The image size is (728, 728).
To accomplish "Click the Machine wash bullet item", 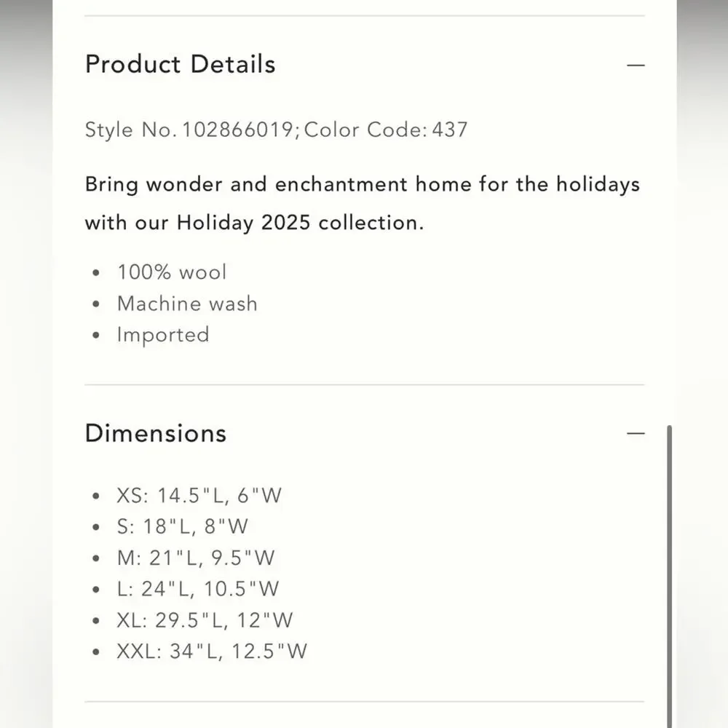I will coord(187,304).
